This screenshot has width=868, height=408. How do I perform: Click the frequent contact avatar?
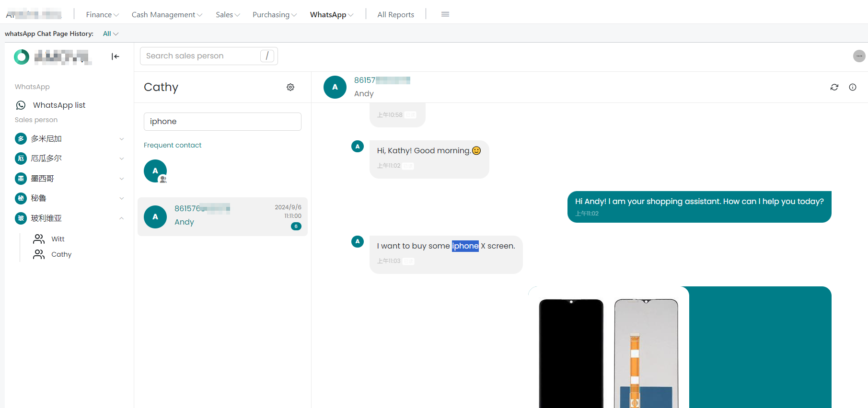[155, 171]
